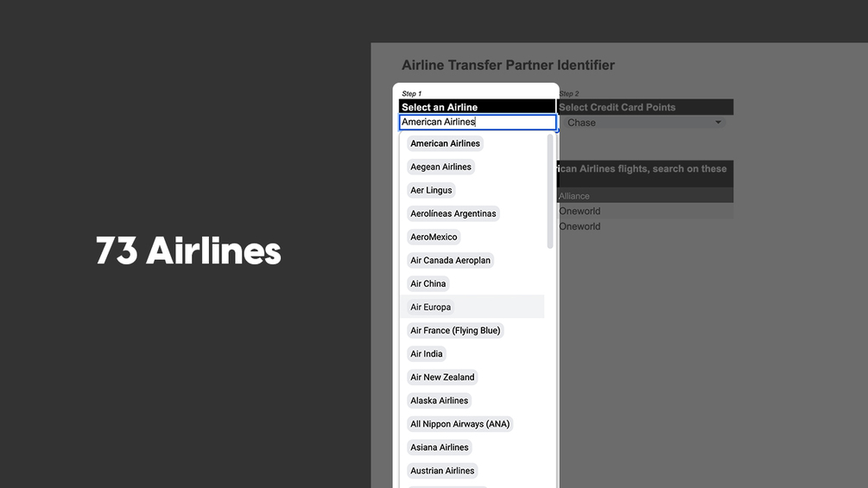Click the first Oneworld table row
The image size is (868, 488).
click(645, 211)
